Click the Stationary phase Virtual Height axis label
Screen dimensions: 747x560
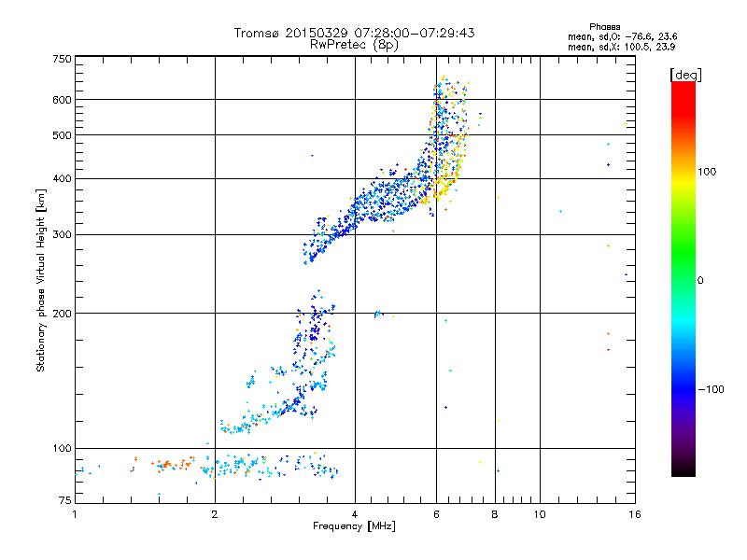(41, 280)
